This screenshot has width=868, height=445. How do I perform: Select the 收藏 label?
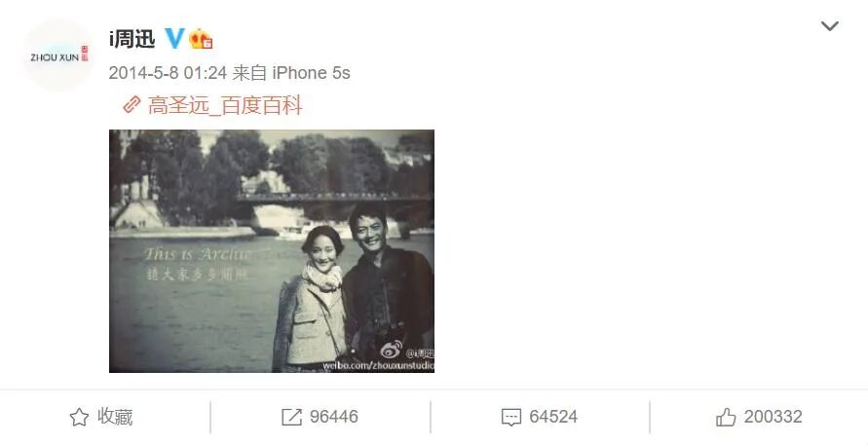[115, 416]
